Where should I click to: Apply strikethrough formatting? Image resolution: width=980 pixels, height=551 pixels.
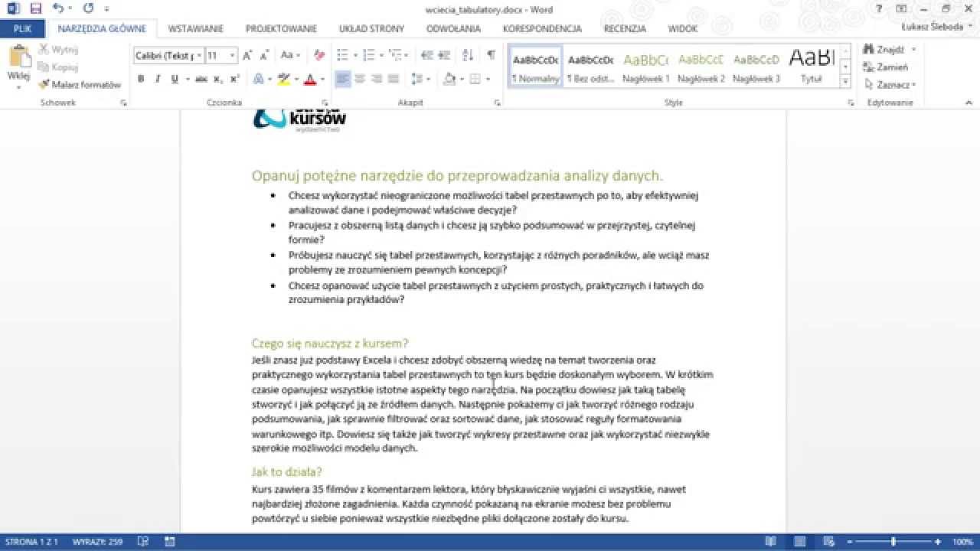point(201,79)
